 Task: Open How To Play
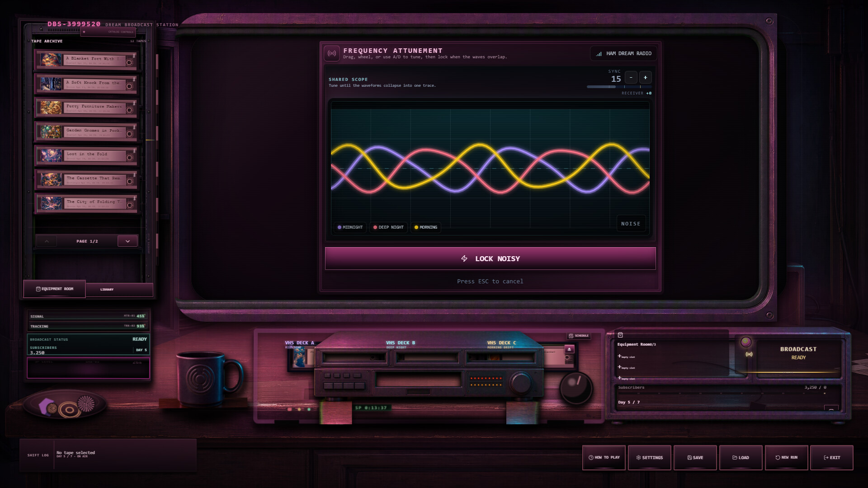point(604,458)
